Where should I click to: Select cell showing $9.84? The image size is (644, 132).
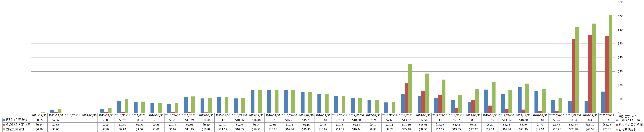(123, 130)
